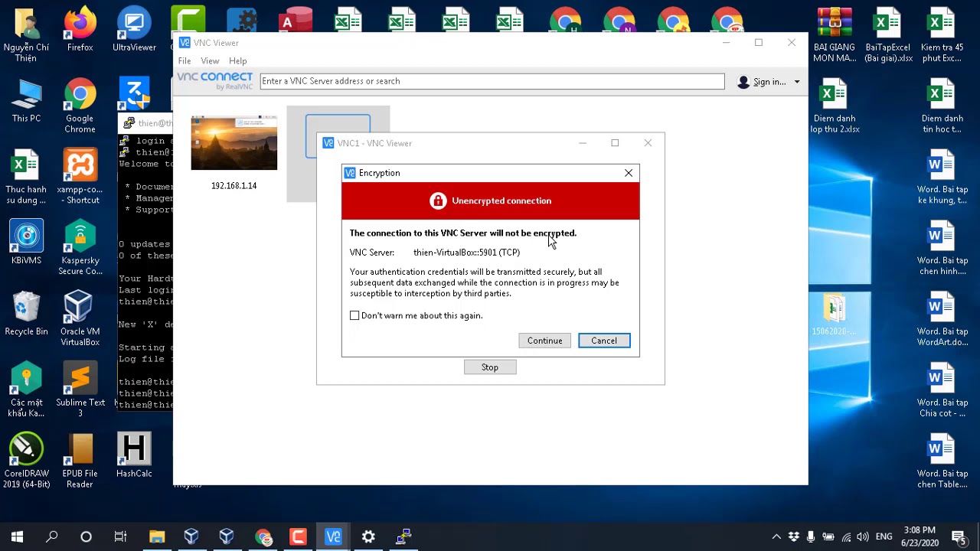
Task: Switch to VNC Viewer taskbar button
Action: pyautogui.click(x=333, y=536)
